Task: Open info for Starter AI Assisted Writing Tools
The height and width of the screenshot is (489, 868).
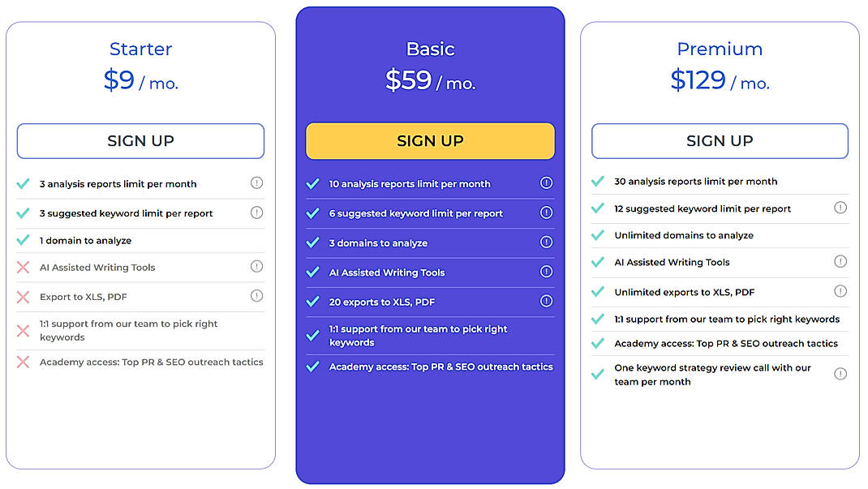Action: (256, 266)
